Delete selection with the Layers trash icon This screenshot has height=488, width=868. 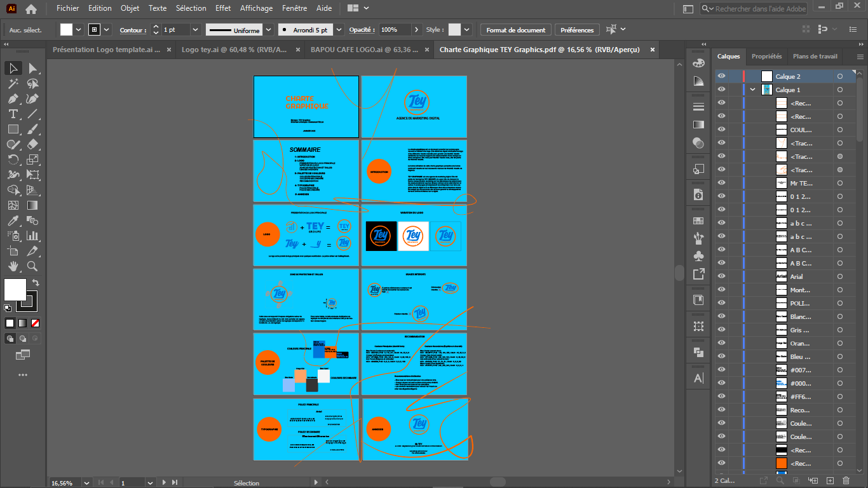tap(846, 480)
